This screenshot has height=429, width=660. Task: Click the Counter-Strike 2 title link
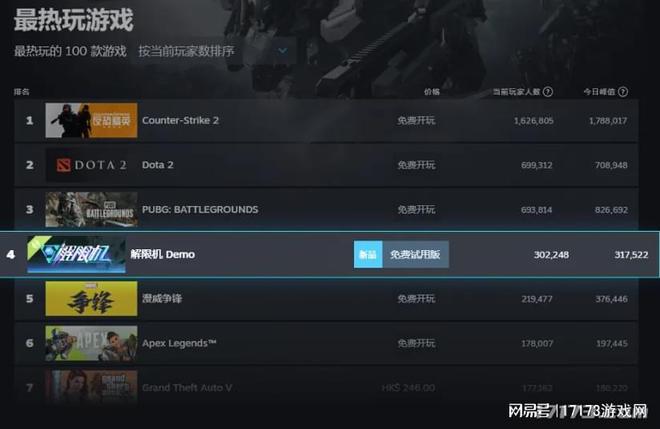pyautogui.click(x=180, y=120)
